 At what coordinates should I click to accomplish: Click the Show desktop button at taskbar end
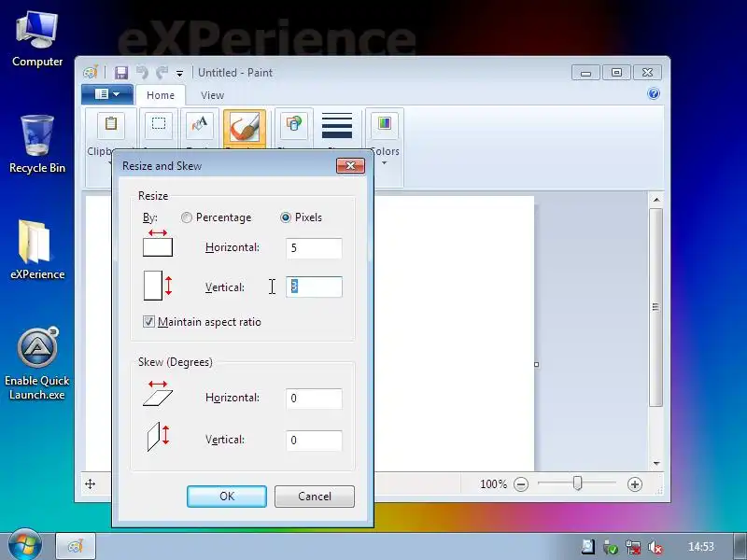[x=740, y=546]
